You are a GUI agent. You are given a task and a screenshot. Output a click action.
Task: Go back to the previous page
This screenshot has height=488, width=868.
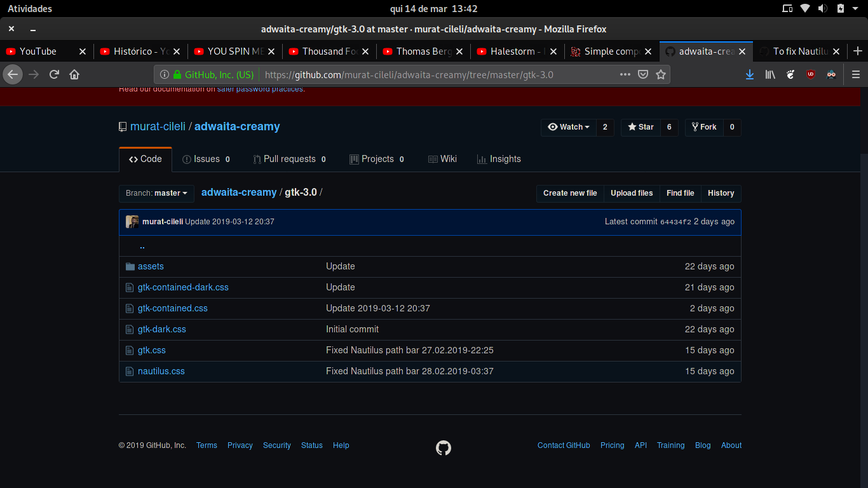tap(13, 74)
